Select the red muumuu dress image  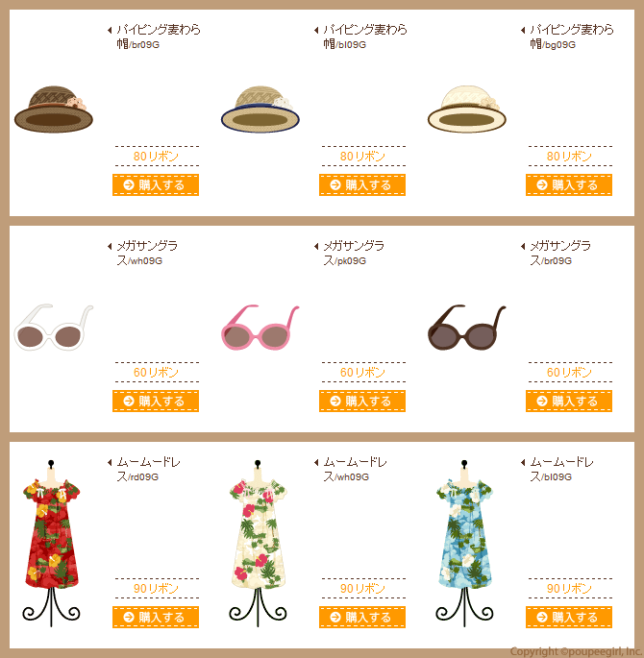tap(51, 543)
